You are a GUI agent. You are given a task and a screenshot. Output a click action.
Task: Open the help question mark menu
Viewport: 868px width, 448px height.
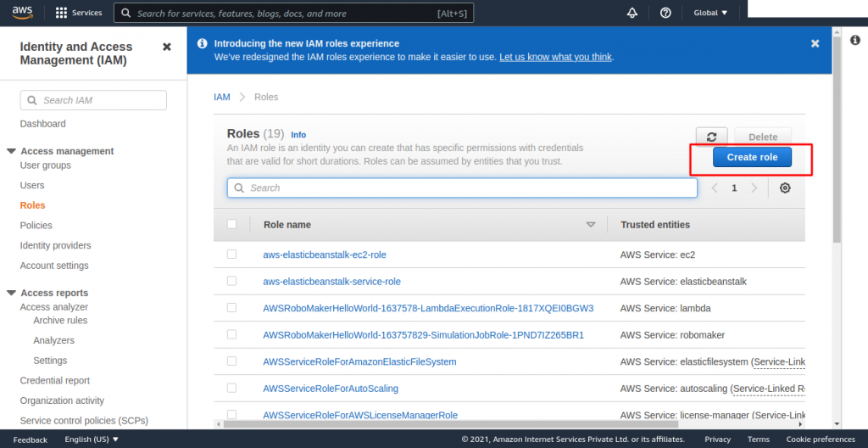(x=665, y=13)
